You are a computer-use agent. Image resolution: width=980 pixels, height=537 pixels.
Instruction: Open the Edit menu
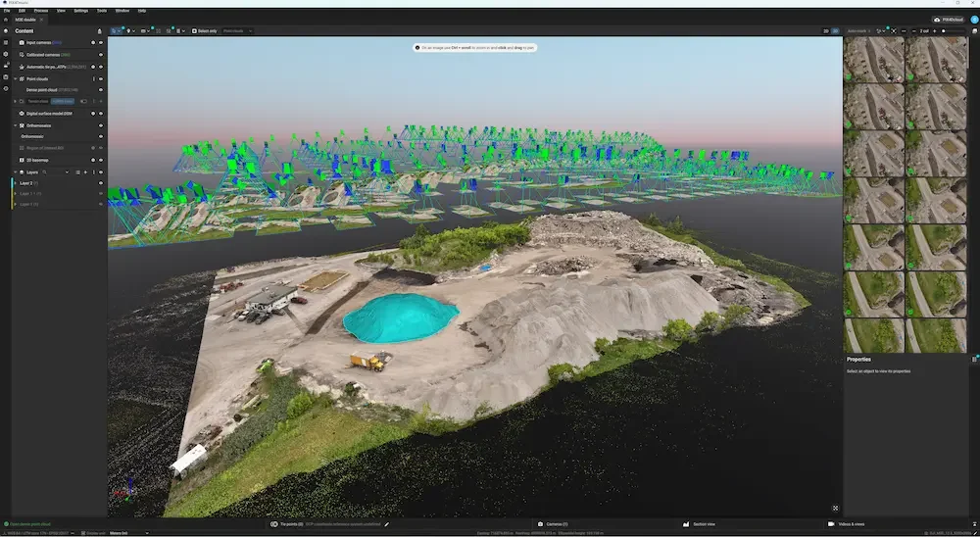pos(22,11)
